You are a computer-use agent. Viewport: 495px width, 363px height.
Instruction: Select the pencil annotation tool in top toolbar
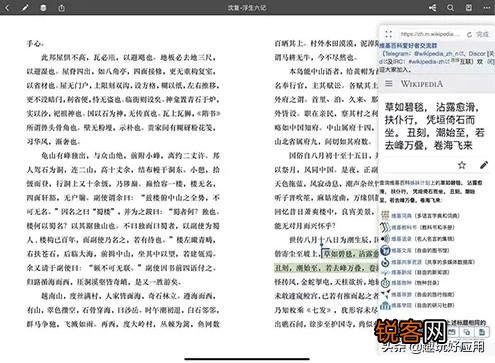tap(25, 7)
